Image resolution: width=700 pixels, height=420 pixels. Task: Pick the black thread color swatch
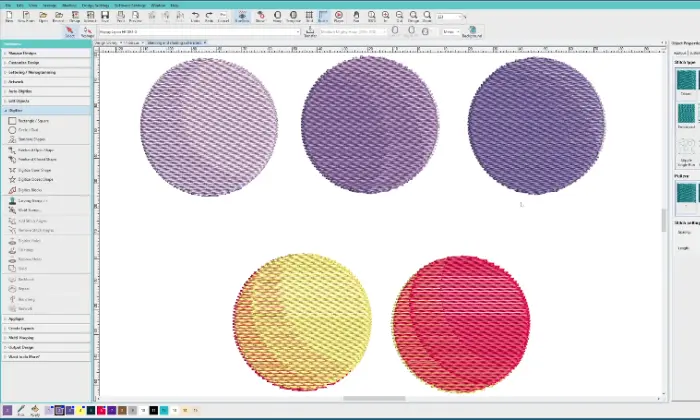pos(154,410)
